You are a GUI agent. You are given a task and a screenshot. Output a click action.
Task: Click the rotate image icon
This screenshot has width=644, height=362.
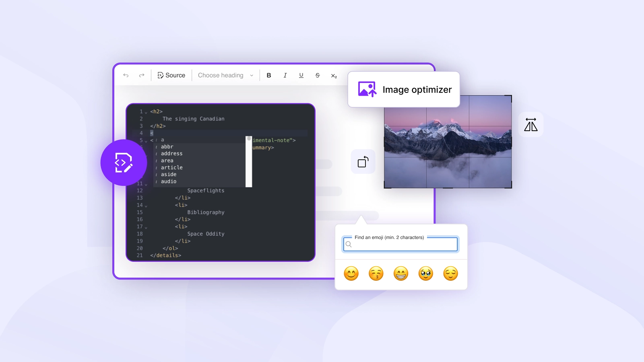[363, 162]
